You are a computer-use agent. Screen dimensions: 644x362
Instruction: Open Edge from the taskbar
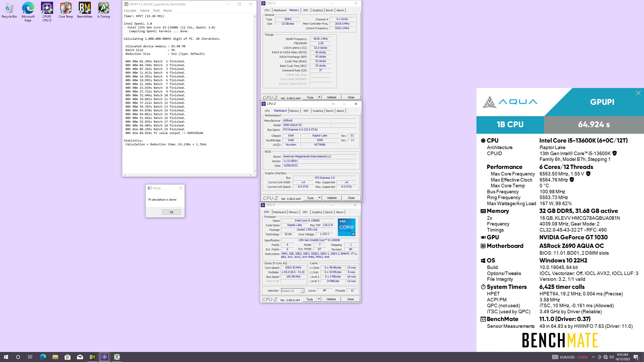(x=43, y=357)
